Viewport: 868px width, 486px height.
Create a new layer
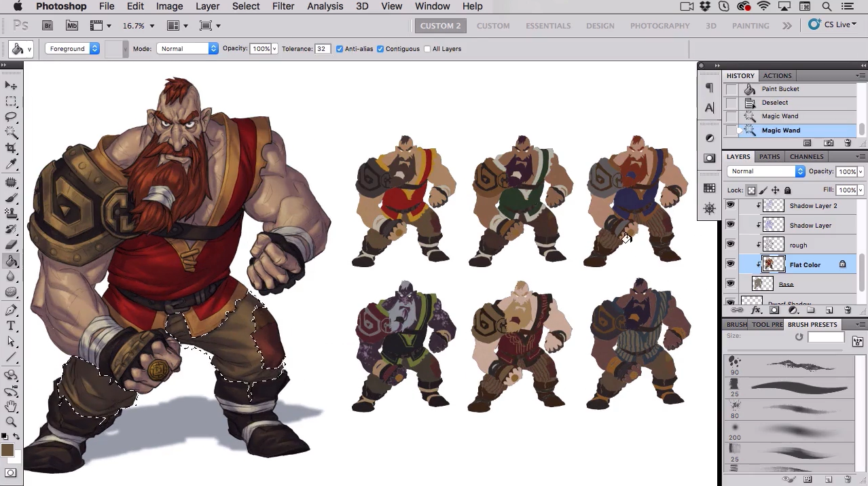point(829,311)
